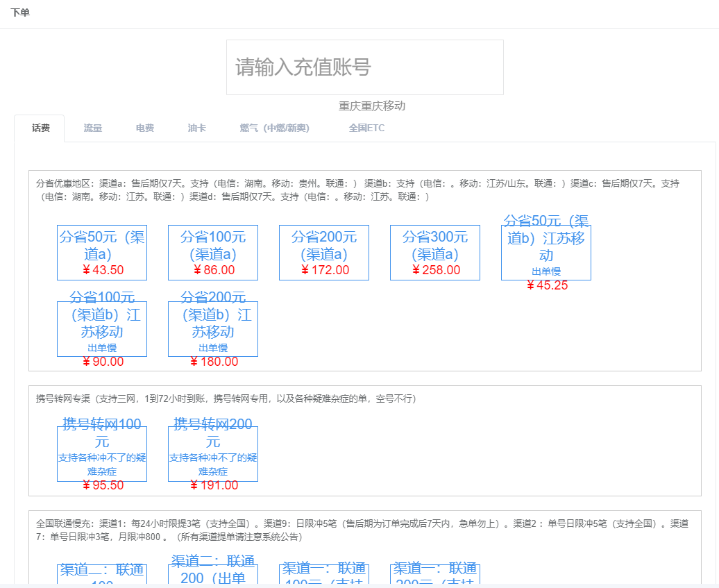Open the 流量 tab

93,128
